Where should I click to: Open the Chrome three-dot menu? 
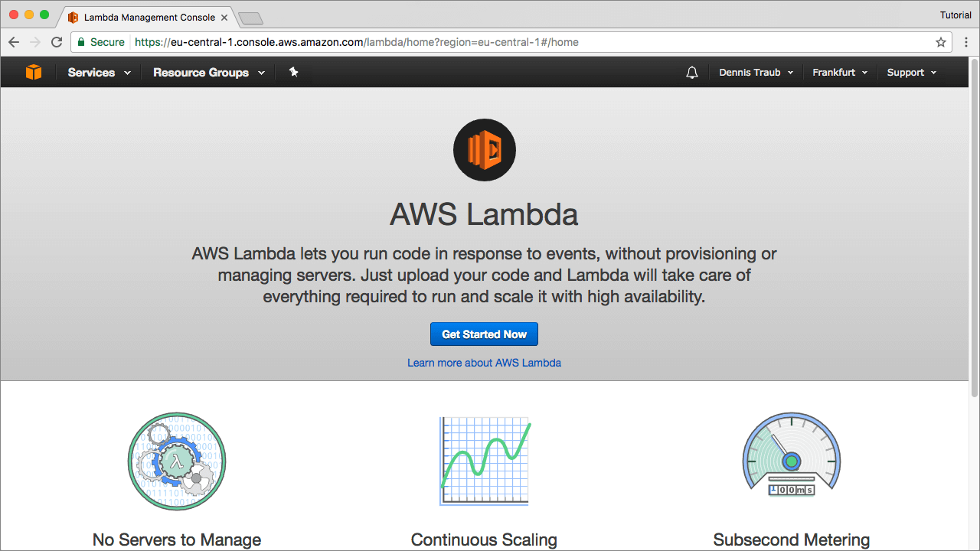[x=967, y=42]
